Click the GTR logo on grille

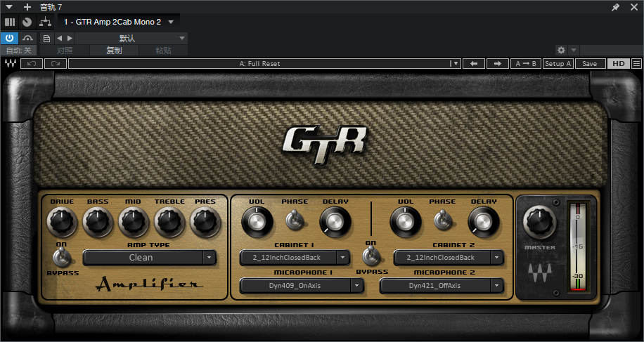[325, 144]
